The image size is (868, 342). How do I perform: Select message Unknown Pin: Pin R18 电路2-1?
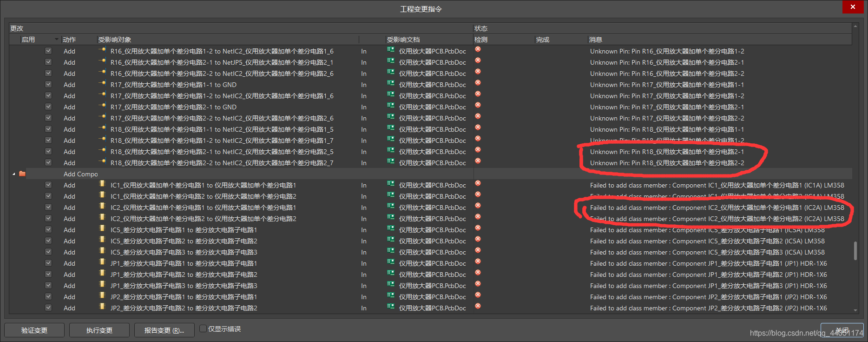(667, 152)
